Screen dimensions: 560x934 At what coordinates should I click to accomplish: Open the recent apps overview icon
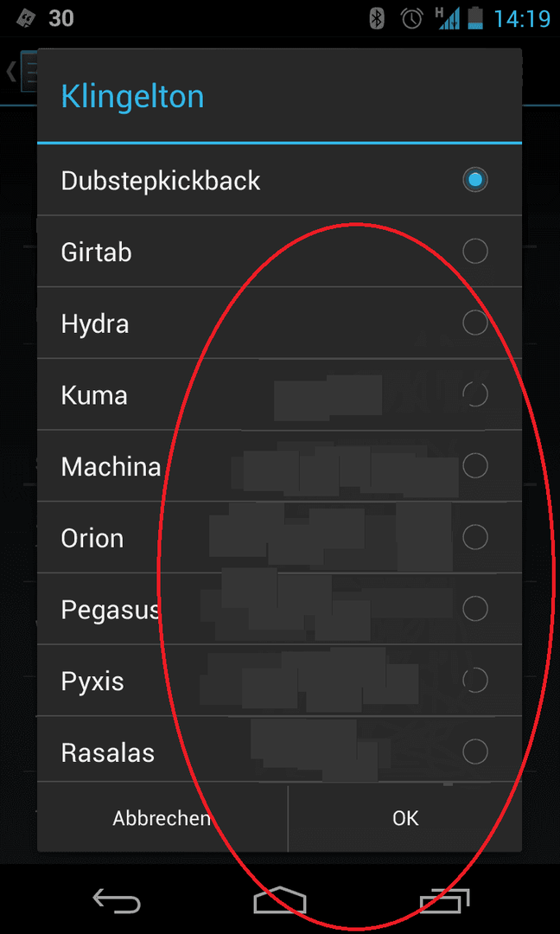444,900
